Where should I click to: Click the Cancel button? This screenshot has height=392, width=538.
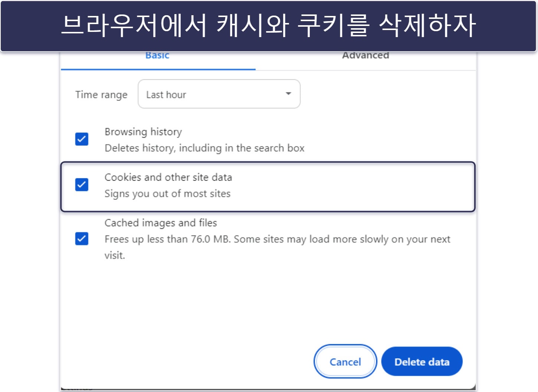[345, 362]
